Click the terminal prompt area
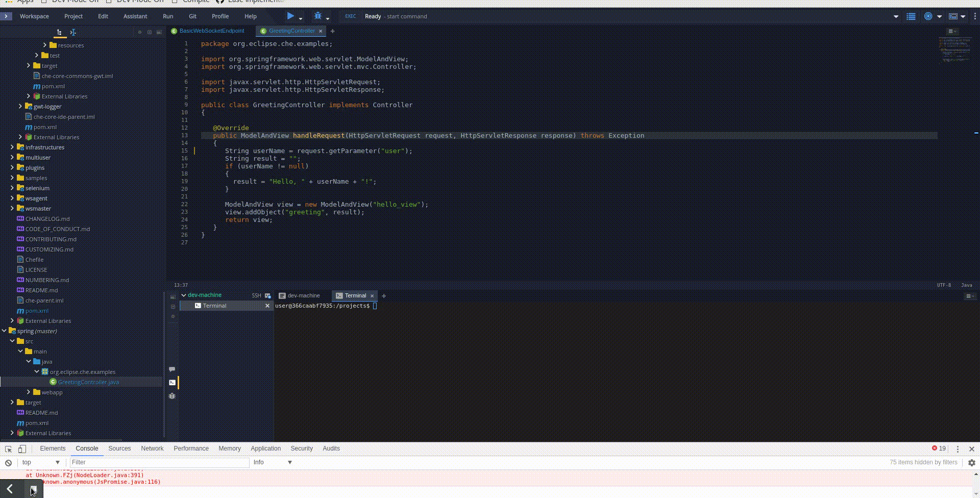980x498 pixels. [326, 306]
